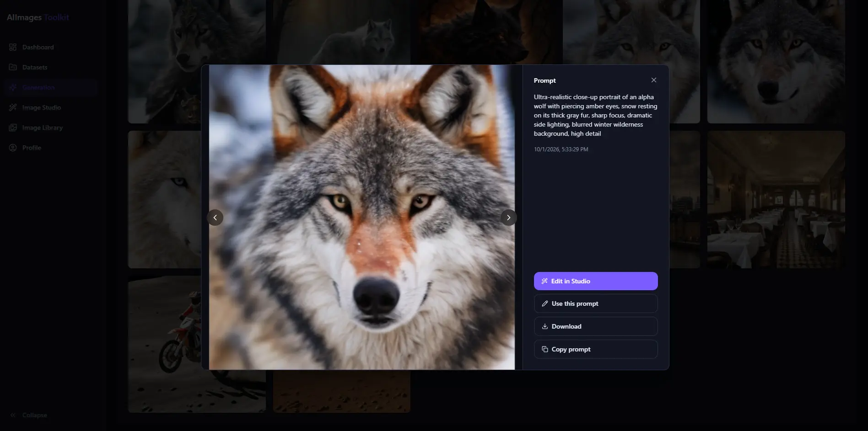Click the Prompt heading in the dialog
Image resolution: width=868 pixels, height=431 pixels.
545,80
